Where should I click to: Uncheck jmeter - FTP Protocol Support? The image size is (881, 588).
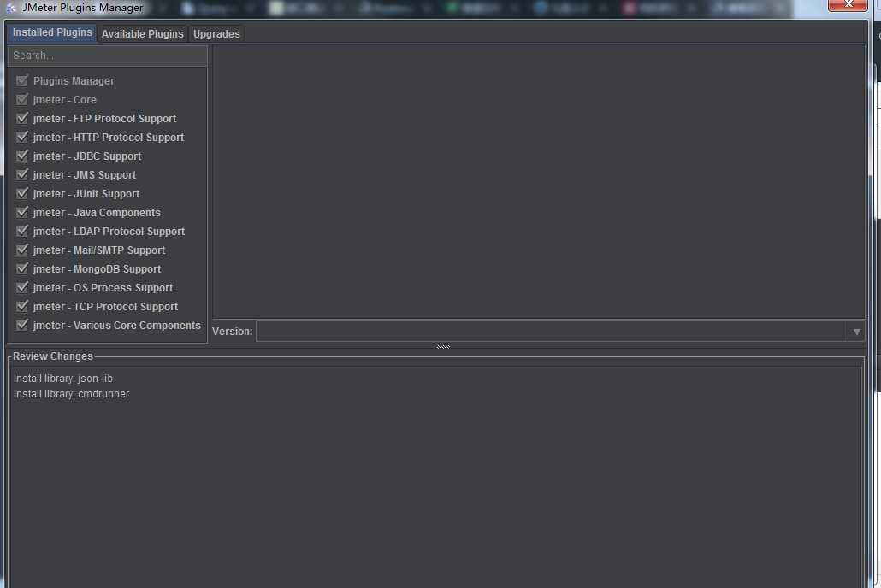(x=22, y=118)
